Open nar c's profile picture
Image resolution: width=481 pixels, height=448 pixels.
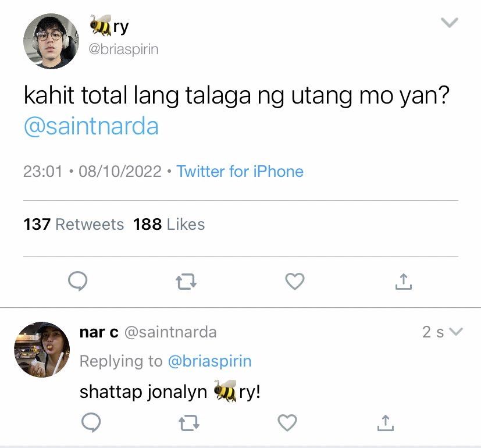pyautogui.click(x=42, y=350)
